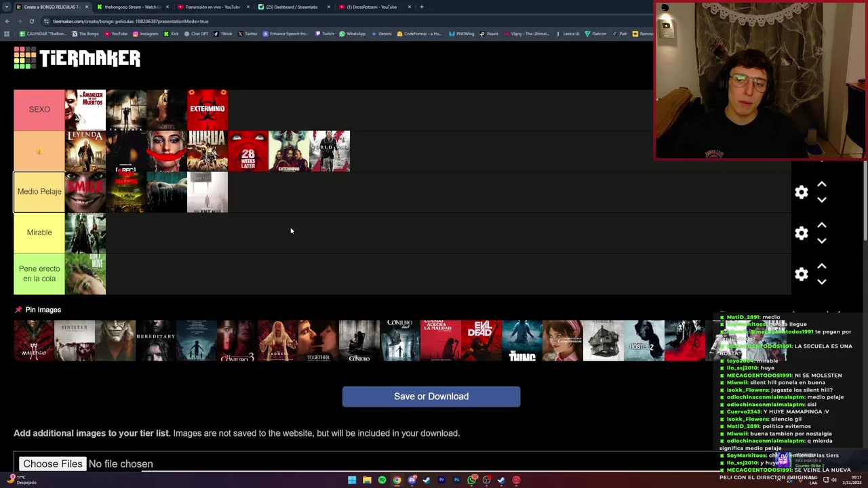The width and height of the screenshot is (868, 488).
Task: Select the Sinister poster in image pool
Action: [x=75, y=341]
